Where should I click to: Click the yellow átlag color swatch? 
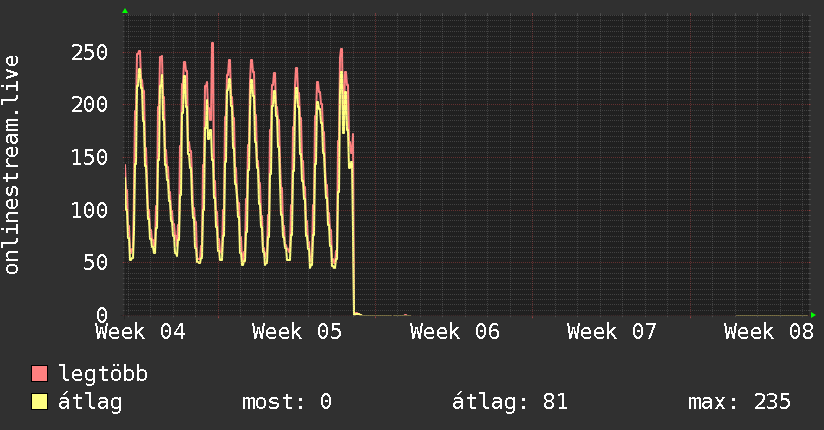click(x=40, y=402)
